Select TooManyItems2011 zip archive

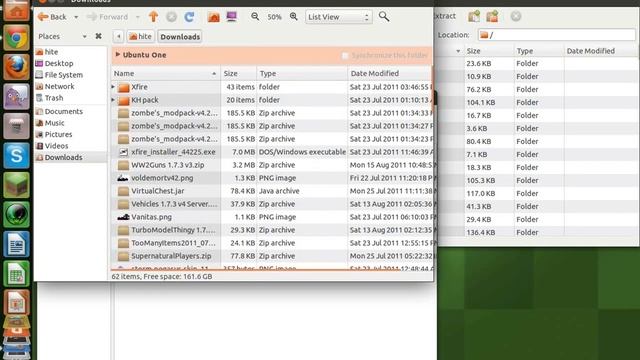click(271, 243)
